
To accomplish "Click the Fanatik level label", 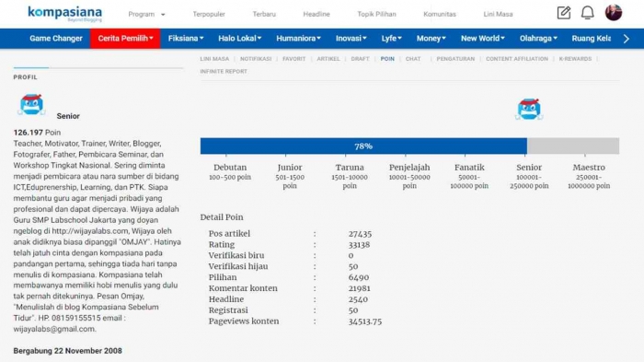I will click(x=469, y=168).
